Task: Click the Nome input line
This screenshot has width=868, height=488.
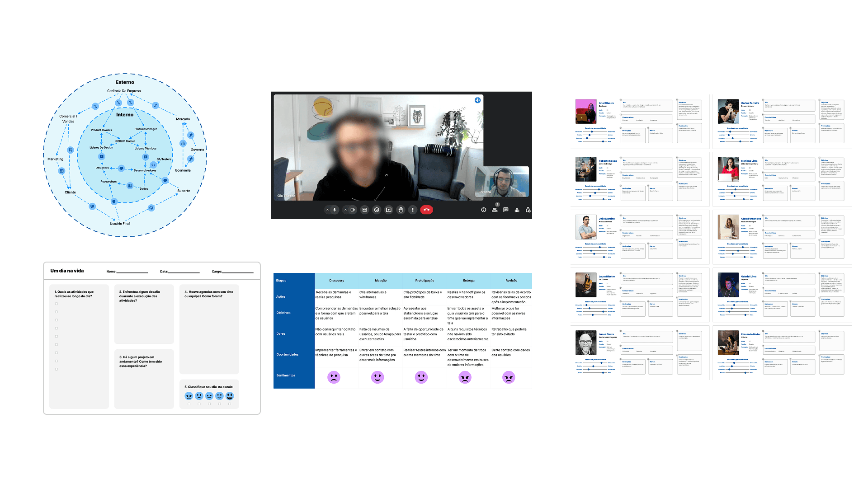Action: coord(132,272)
